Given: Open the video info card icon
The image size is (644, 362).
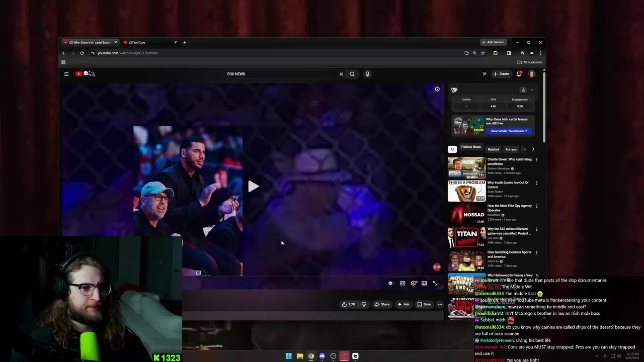Looking at the screenshot, I should click(437, 89).
